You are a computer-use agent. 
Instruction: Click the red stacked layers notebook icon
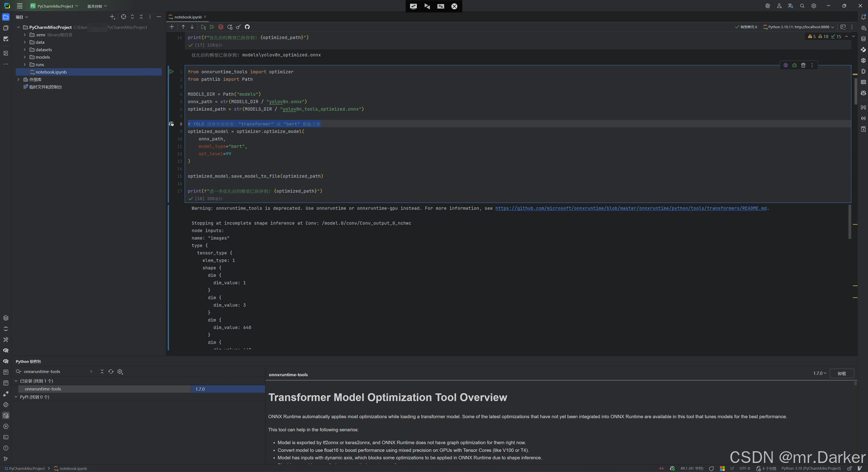[221, 27]
